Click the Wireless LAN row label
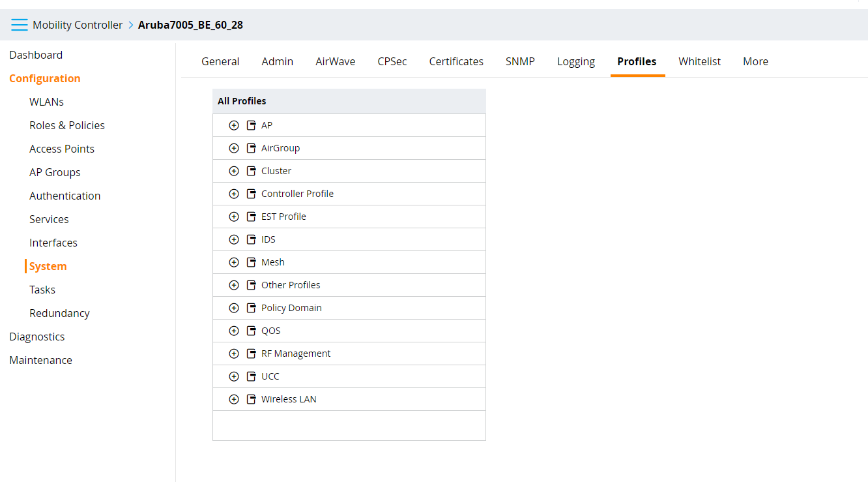 coord(289,399)
